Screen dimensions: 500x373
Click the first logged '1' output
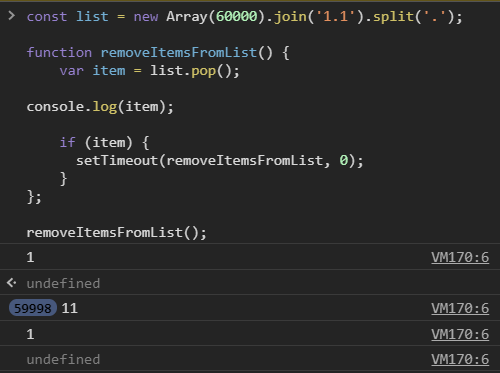tap(30, 257)
